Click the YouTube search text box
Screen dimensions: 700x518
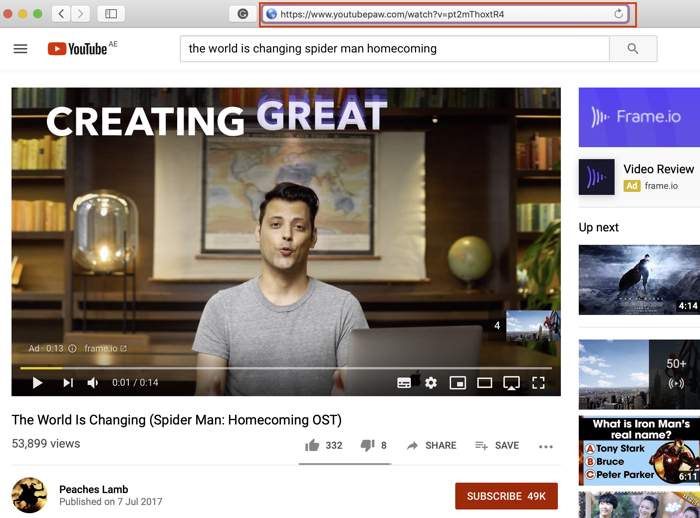pyautogui.click(x=395, y=49)
